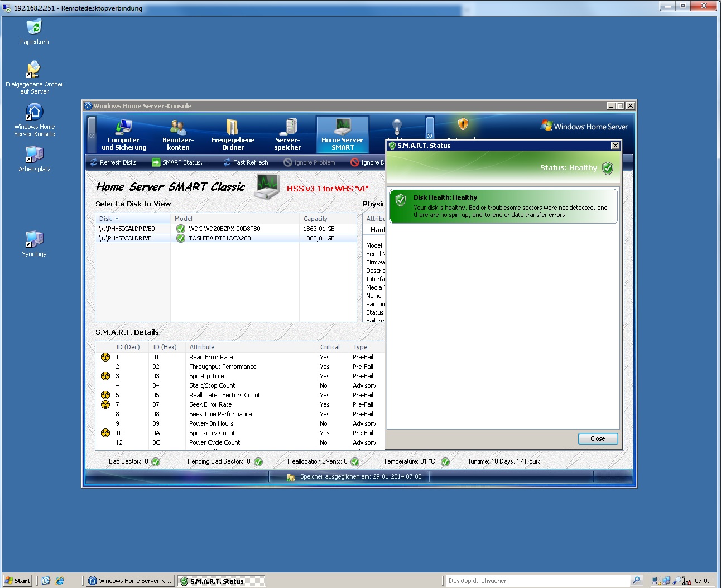This screenshot has width=721, height=588.
Task: Open the lightbulb tab in the console
Action: pyautogui.click(x=397, y=128)
